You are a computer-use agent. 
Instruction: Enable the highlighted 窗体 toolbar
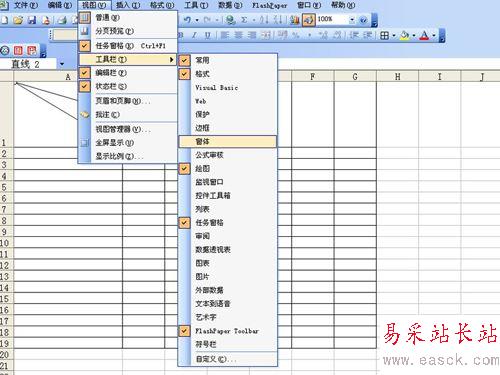(228, 141)
